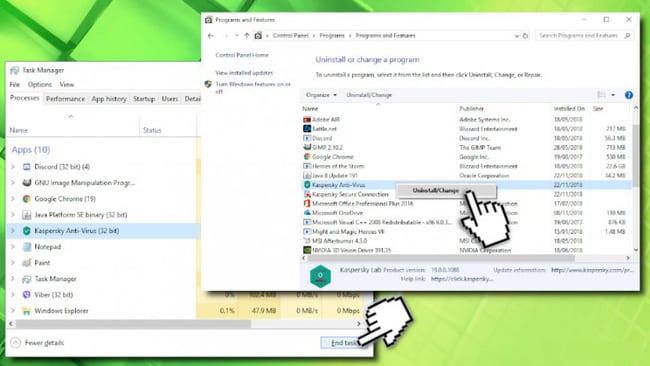Expand the Windows Explorer process entry
Image resolution: width=650 pixels, height=366 pixels.
pyautogui.click(x=13, y=310)
